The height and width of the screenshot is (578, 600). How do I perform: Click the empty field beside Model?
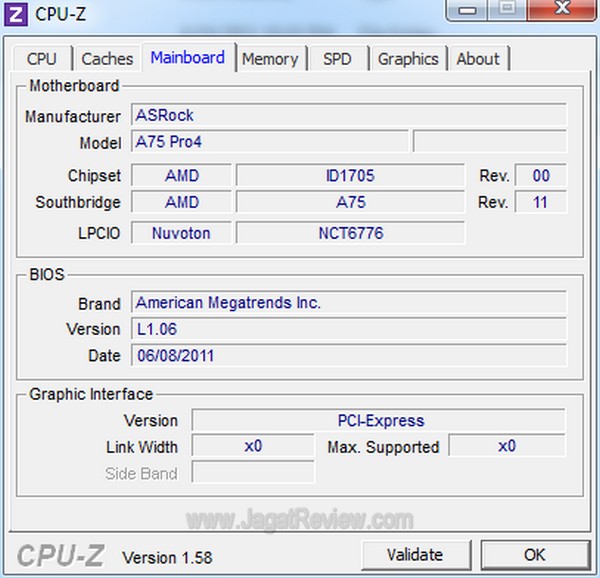[490, 141]
